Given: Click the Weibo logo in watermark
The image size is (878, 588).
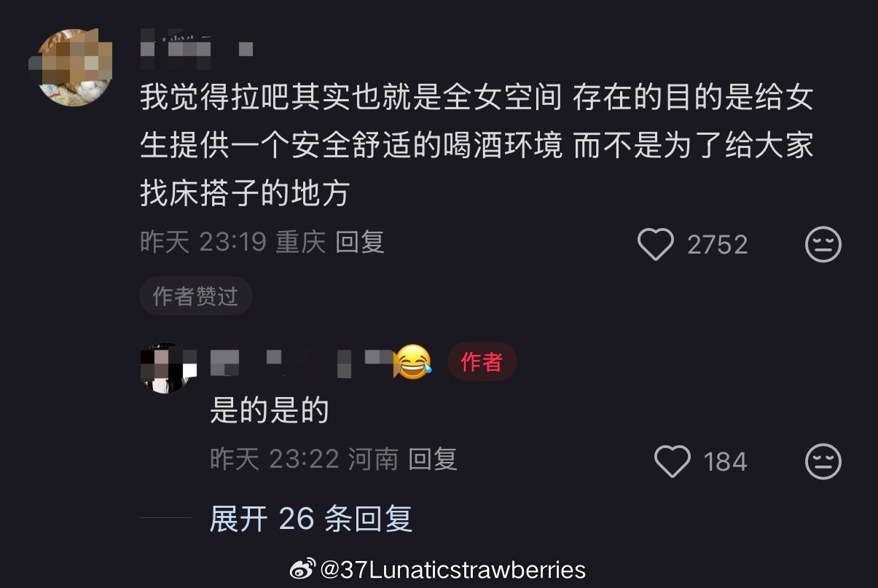Looking at the screenshot, I should pos(303,569).
